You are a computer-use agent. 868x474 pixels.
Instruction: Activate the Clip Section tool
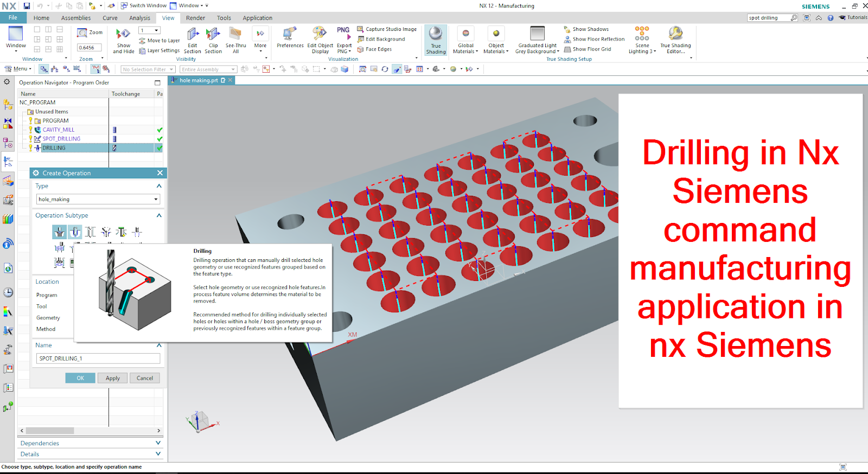[213, 41]
